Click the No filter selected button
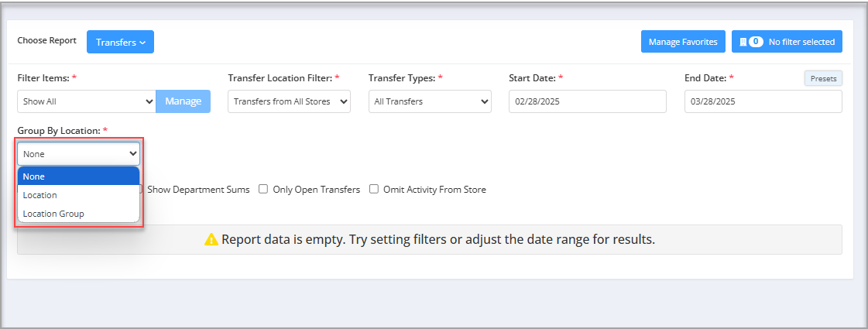The image size is (868, 329). pos(787,42)
